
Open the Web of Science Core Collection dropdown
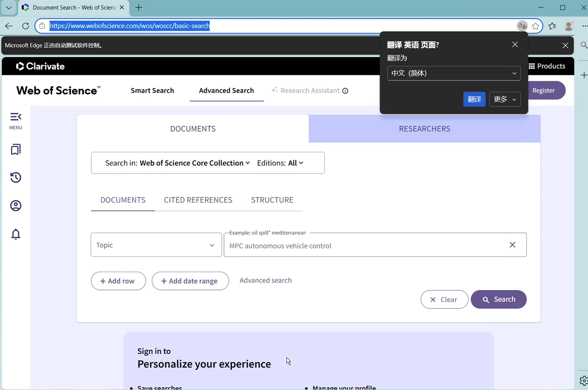click(195, 163)
